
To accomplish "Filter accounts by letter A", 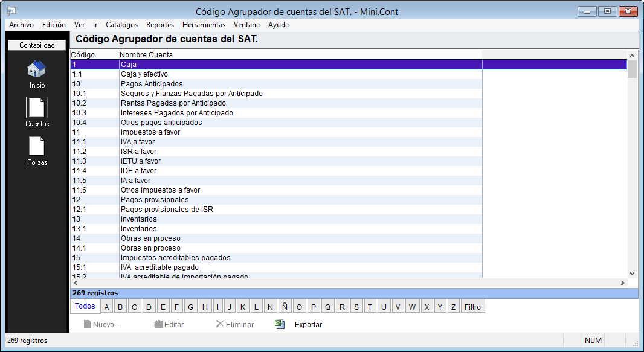I will (x=107, y=307).
